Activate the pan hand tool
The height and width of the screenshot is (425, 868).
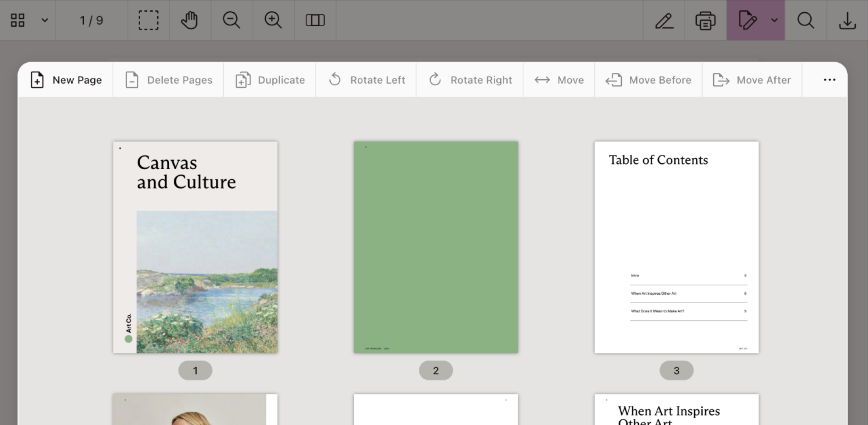coord(189,20)
